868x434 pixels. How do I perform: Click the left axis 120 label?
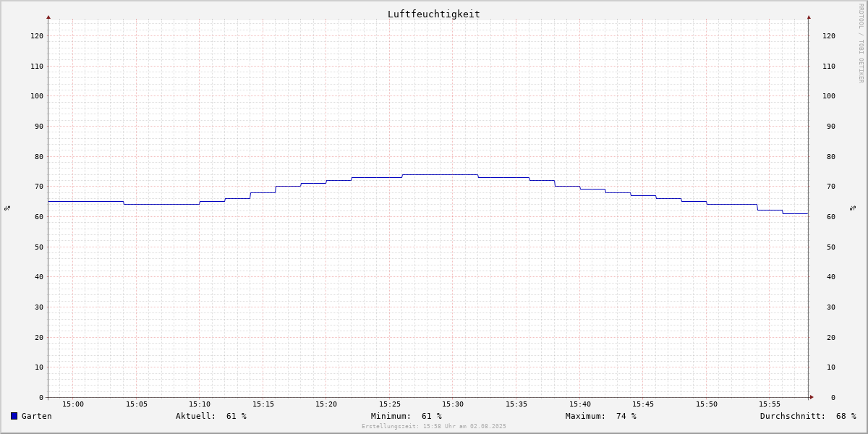(37, 35)
